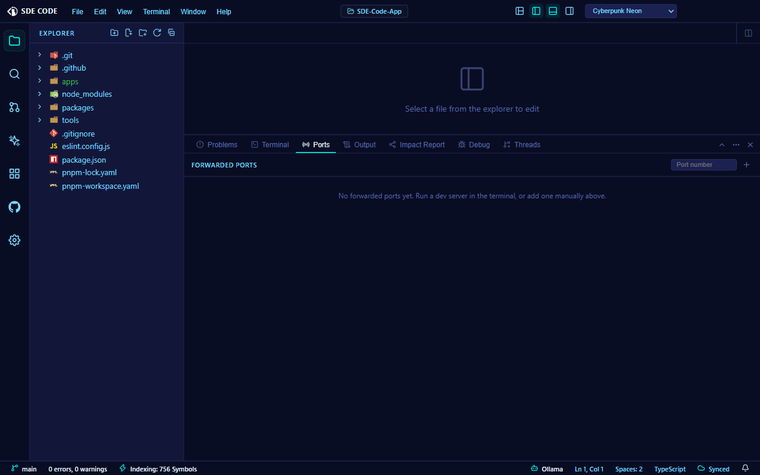Toggle the bottom panel visibility
Viewport: 760px width, 475px height.
(553, 11)
